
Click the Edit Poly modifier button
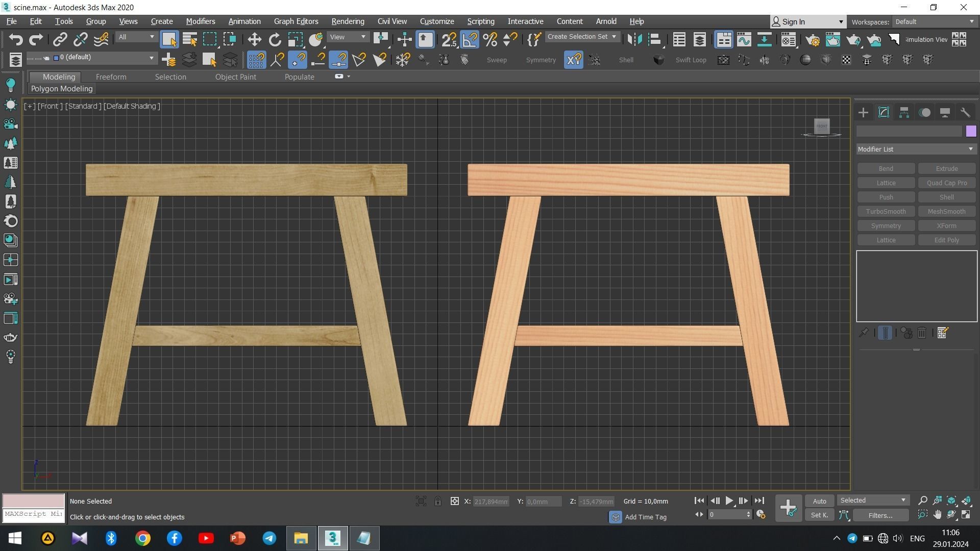946,240
